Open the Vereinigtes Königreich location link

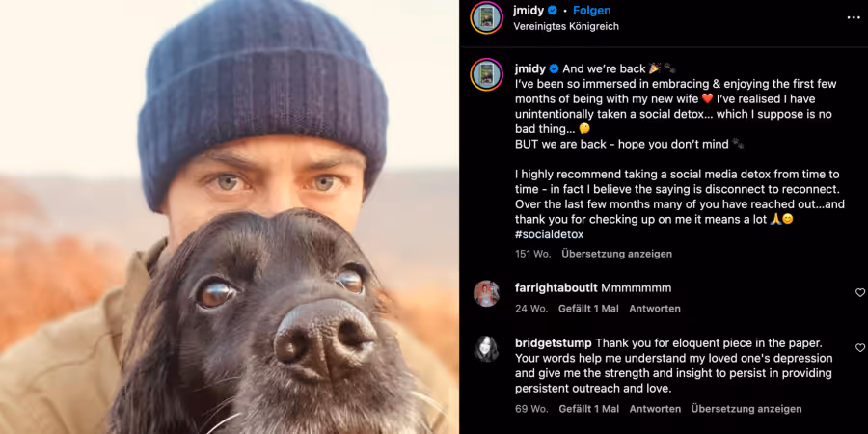566,26
